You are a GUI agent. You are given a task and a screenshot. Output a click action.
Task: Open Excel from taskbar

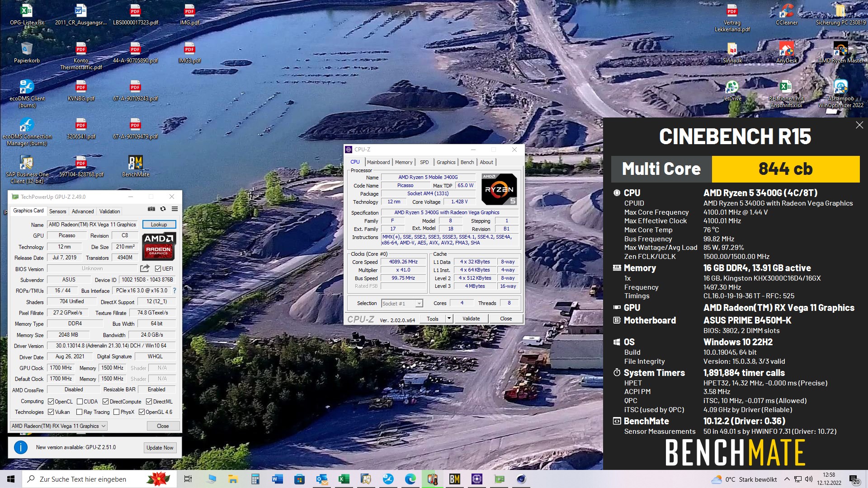click(344, 479)
